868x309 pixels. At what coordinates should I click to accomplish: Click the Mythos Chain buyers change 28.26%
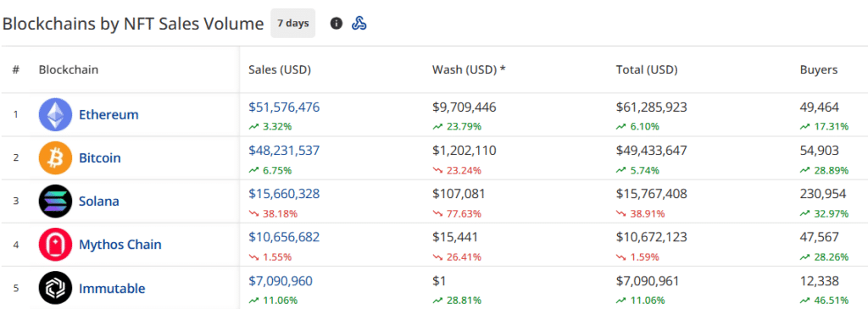832,257
